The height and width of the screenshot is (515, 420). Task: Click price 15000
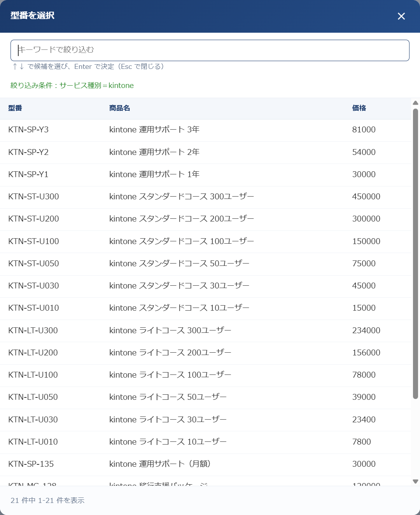point(364,308)
